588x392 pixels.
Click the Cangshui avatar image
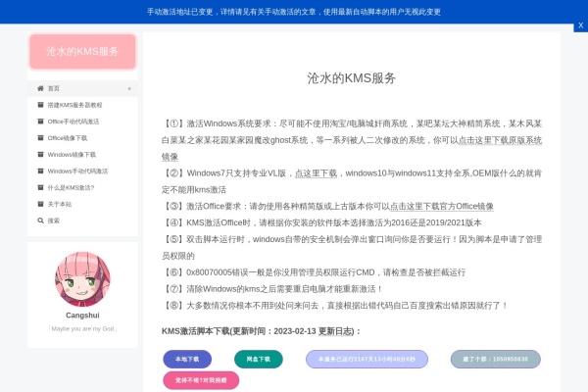point(82,279)
